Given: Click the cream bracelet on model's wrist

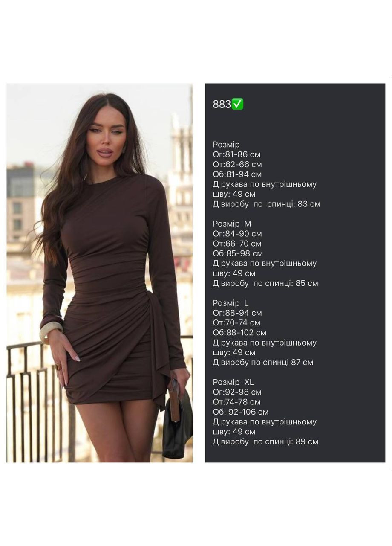Looking at the screenshot, I should point(51,331).
